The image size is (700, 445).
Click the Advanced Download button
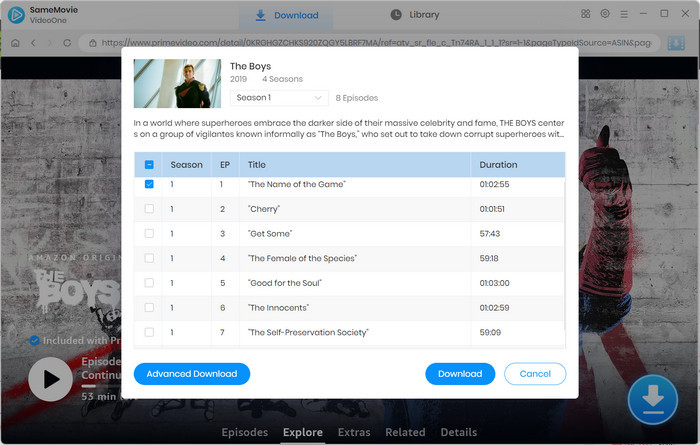pos(192,374)
